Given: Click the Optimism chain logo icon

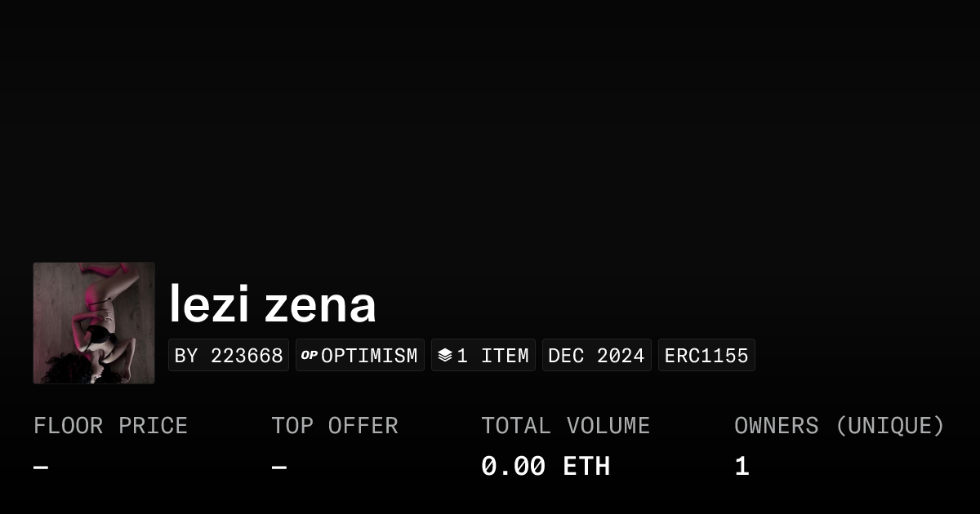Looking at the screenshot, I should [x=309, y=355].
